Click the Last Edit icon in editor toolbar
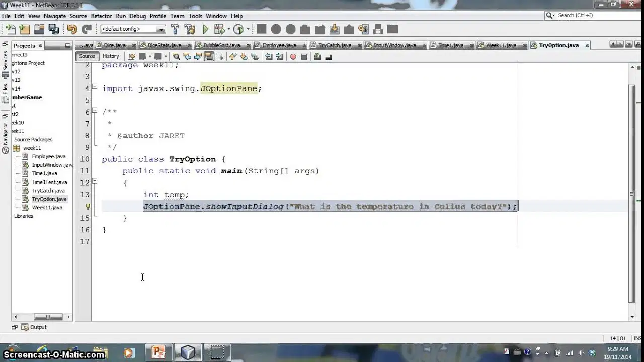The height and width of the screenshot is (362, 644). (131, 56)
